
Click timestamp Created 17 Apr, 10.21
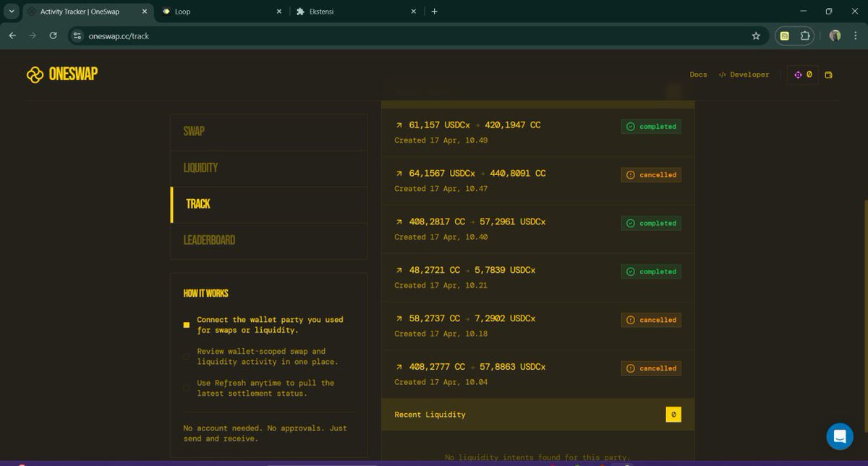pos(441,286)
